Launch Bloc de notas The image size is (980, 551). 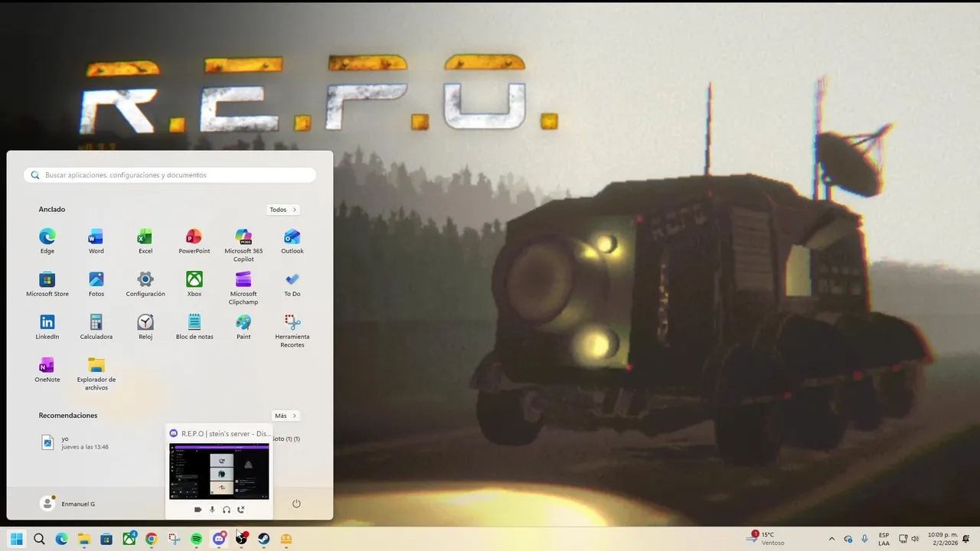194,326
